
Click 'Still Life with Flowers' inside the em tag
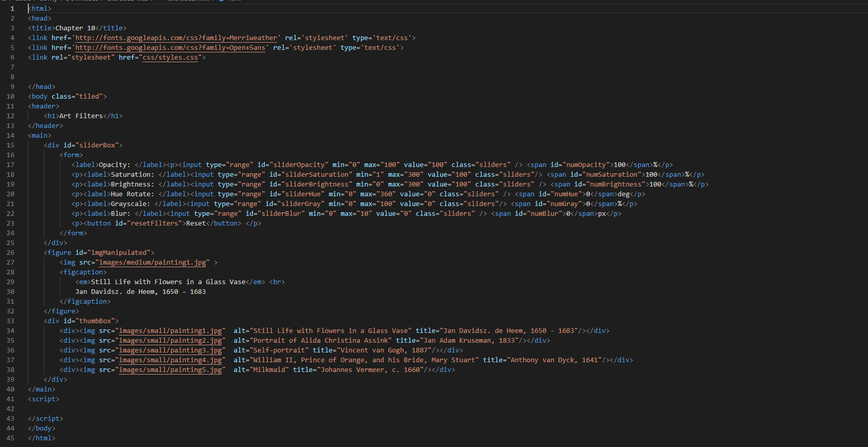[137, 282]
